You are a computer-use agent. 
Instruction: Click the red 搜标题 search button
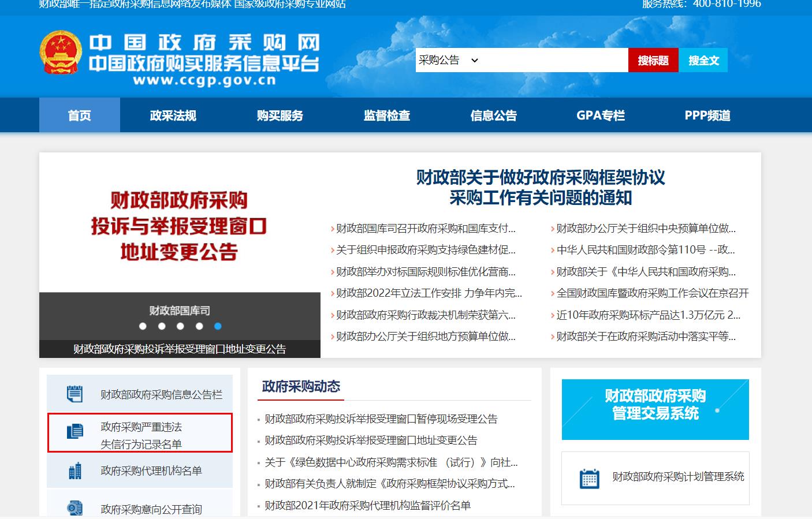pyautogui.click(x=653, y=59)
